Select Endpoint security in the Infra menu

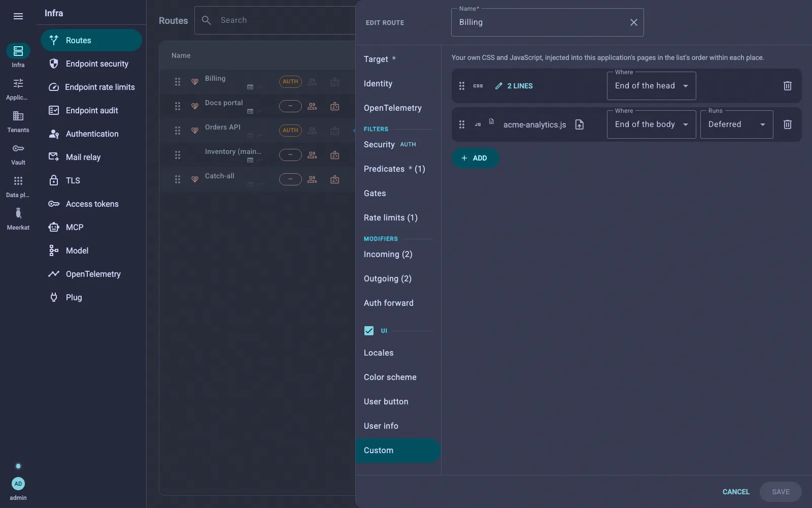(x=91, y=63)
